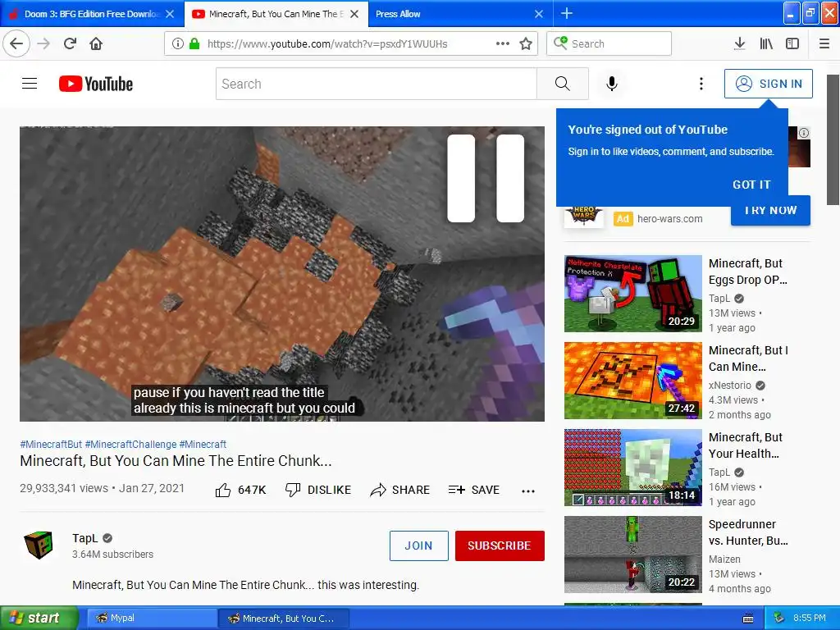The image size is (840, 630).
Task: Click the 8:55 PM taskbar clock
Action: [x=810, y=618]
